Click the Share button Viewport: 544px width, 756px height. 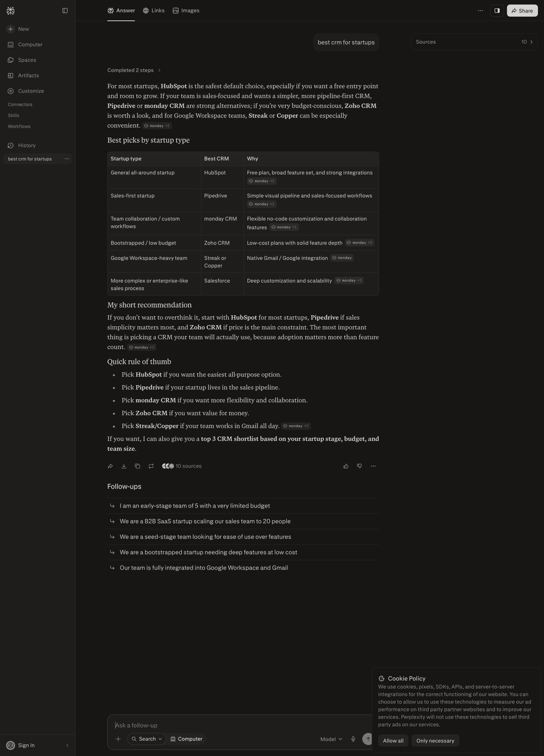pyautogui.click(x=522, y=11)
